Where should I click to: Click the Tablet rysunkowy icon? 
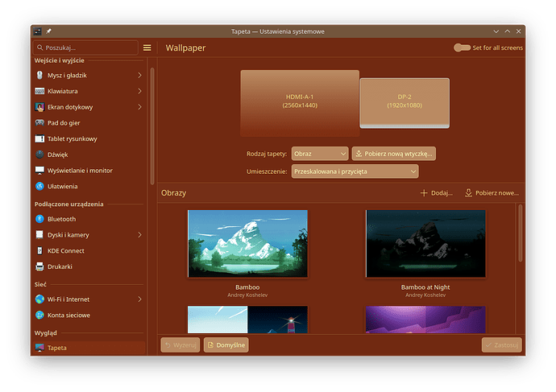point(39,138)
